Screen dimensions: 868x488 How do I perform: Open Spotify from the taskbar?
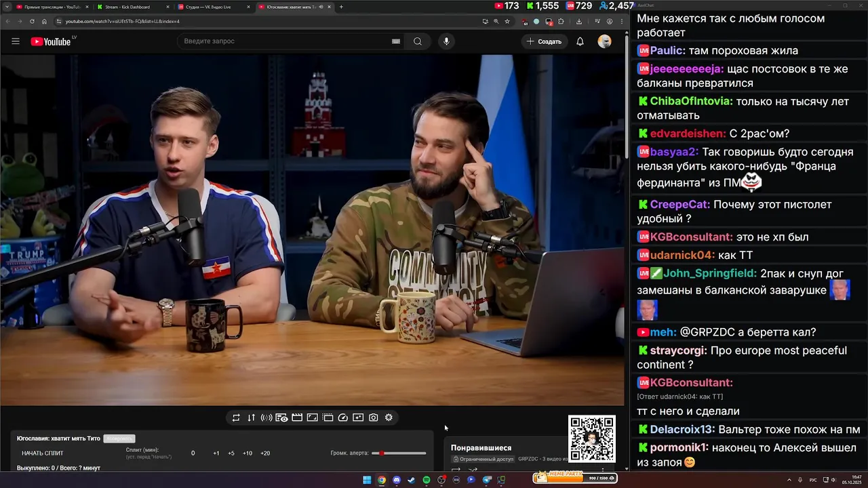pos(426,480)
